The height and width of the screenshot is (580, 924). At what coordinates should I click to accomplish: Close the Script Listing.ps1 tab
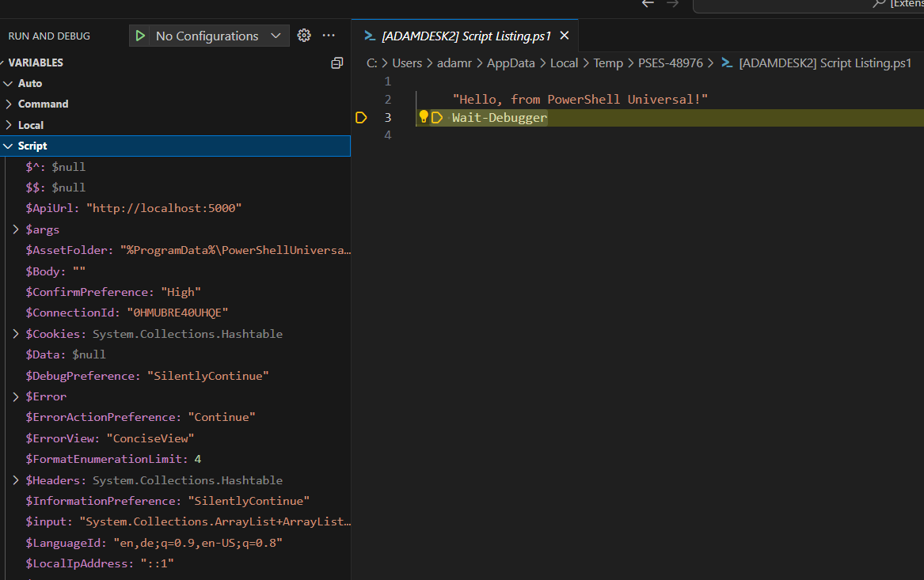coord(565,36)
